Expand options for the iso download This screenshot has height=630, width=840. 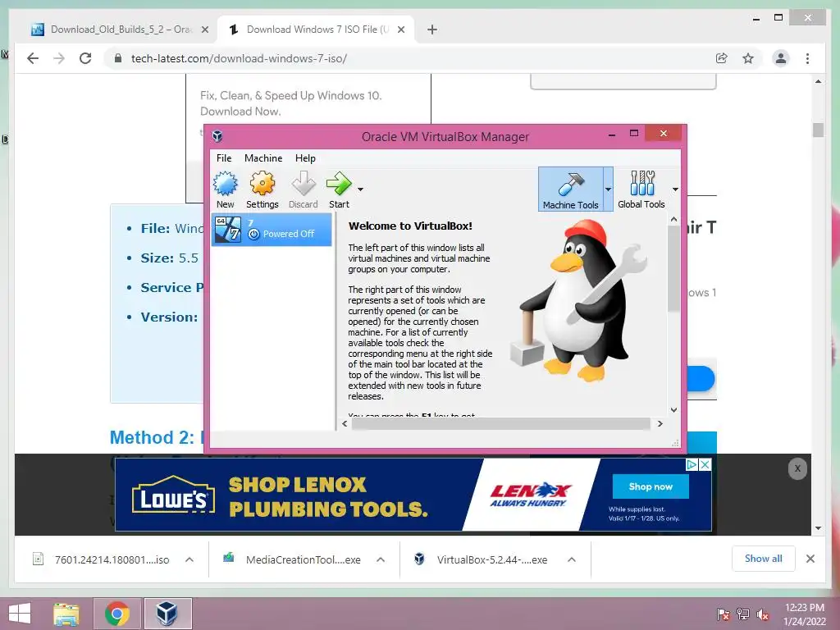point(189,559)
